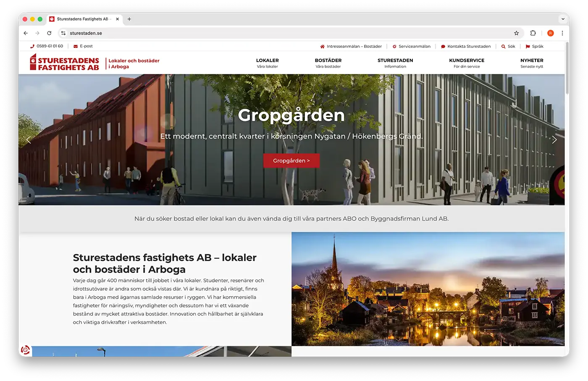Bookmark this page with the star icon
The image size is (588, 381).
point(517,33)
